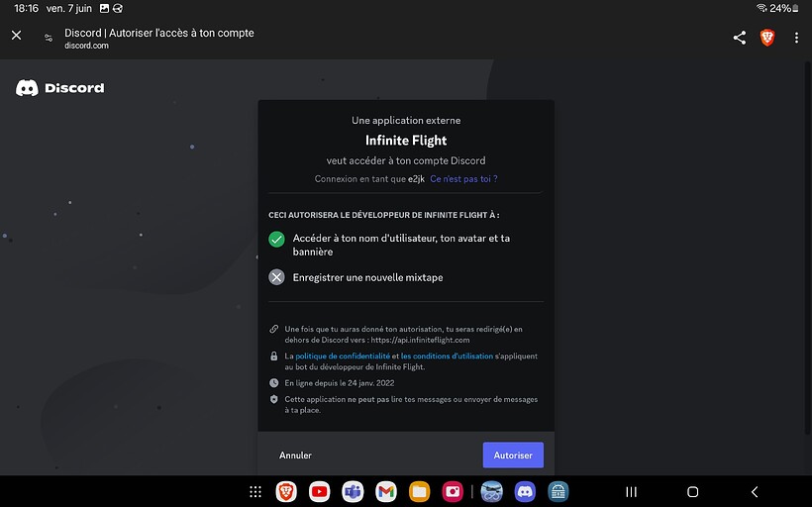Open the pink camera app in taskbar
Viewport: 812px width, 507px height.
coord(453,492)
